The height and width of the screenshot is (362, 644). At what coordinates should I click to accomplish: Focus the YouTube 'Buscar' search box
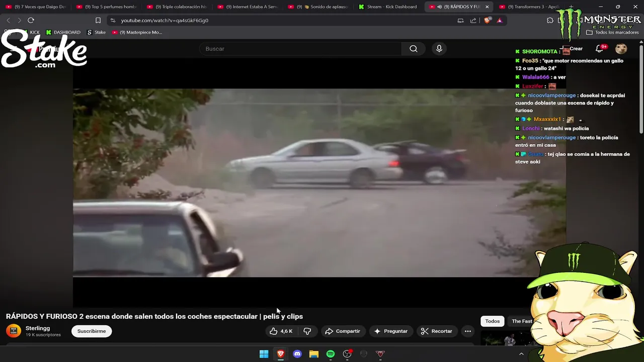click(x=300, y=49)
